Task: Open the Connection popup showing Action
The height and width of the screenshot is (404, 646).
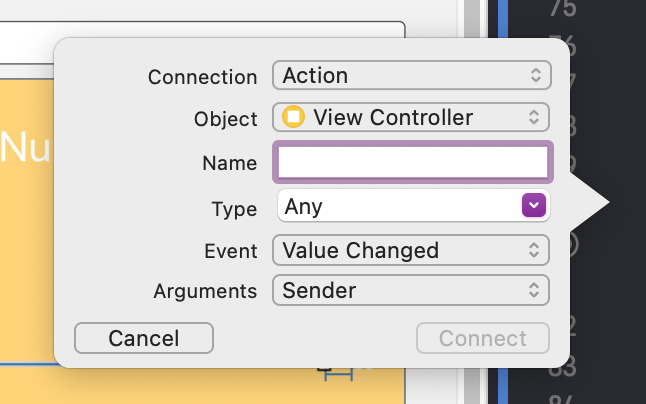Action: [411, 75]
